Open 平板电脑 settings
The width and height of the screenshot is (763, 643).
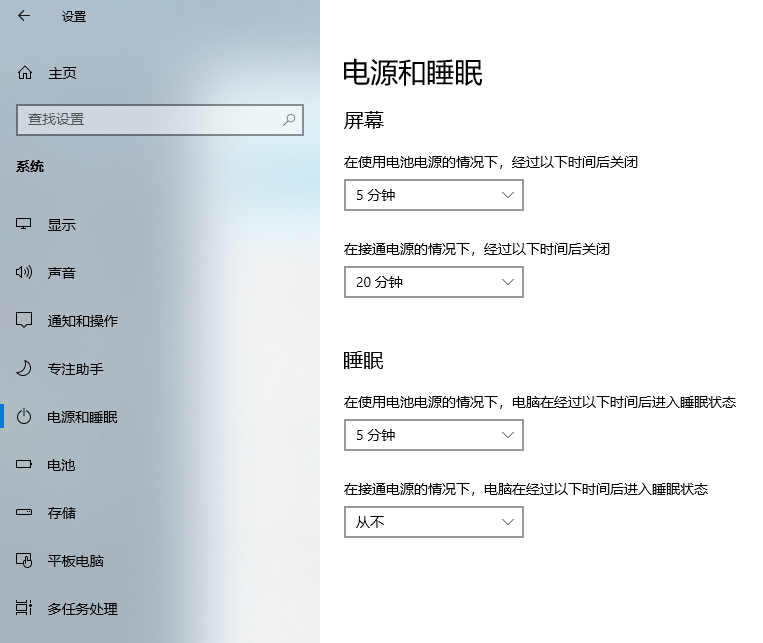pyautogui.click(x=160, y=560)
